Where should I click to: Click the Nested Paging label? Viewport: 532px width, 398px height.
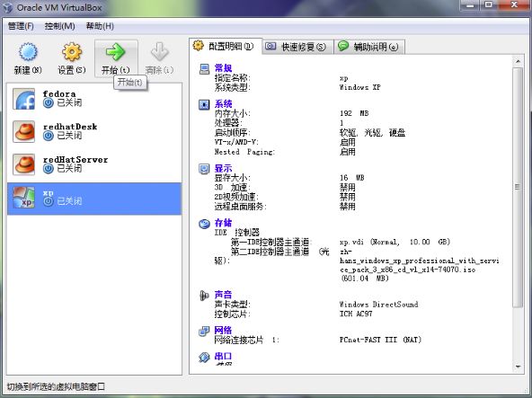click(x=244, y=152)
